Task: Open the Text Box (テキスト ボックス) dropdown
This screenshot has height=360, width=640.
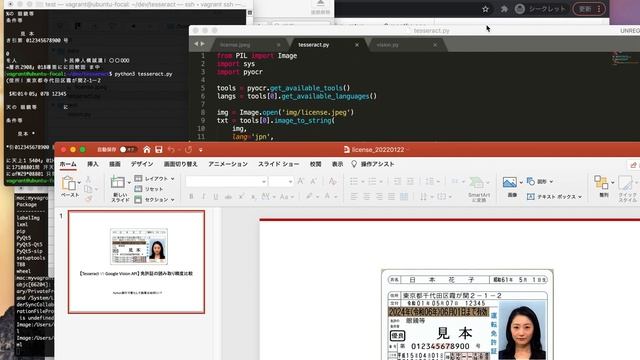Action: point(554,197)
